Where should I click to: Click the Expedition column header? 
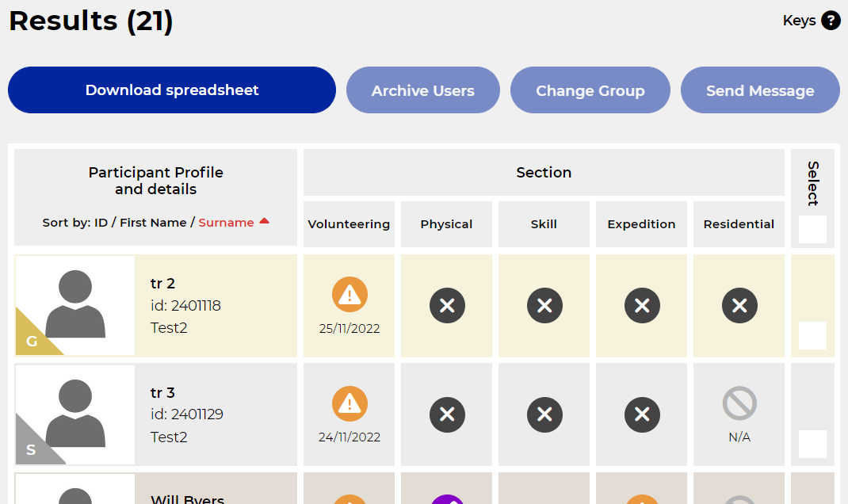(641, 224)
